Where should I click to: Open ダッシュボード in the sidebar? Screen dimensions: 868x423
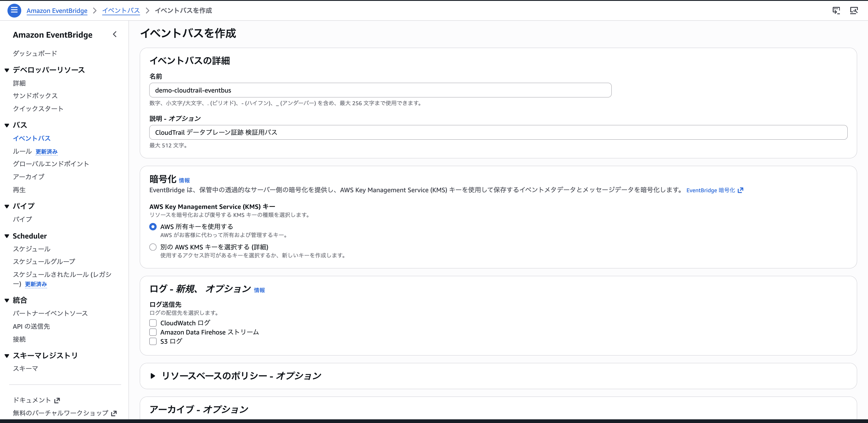click(35, 53)
